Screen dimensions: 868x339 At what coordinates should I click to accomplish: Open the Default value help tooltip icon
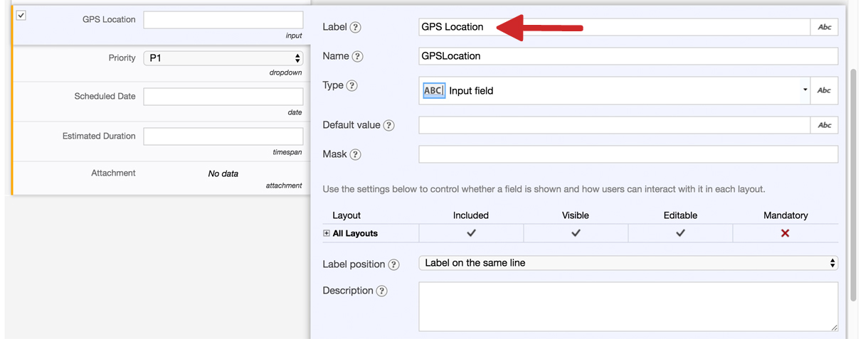[388, 126]
